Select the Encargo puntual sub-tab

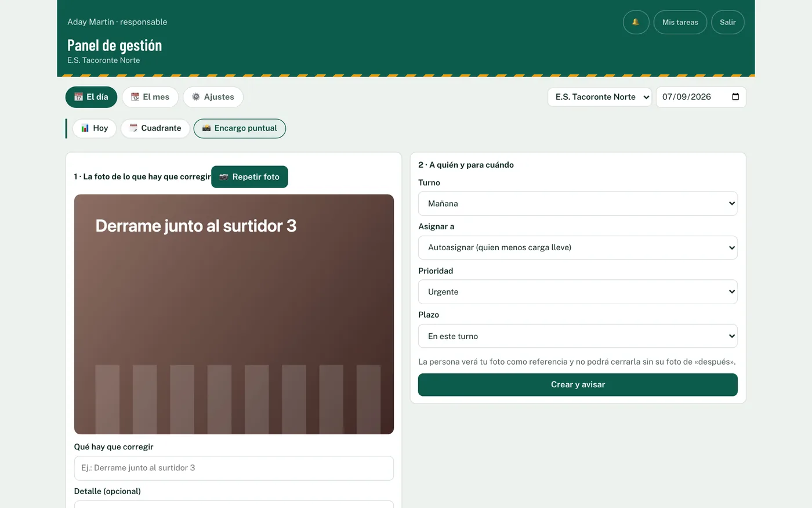(x=240, y=128)
